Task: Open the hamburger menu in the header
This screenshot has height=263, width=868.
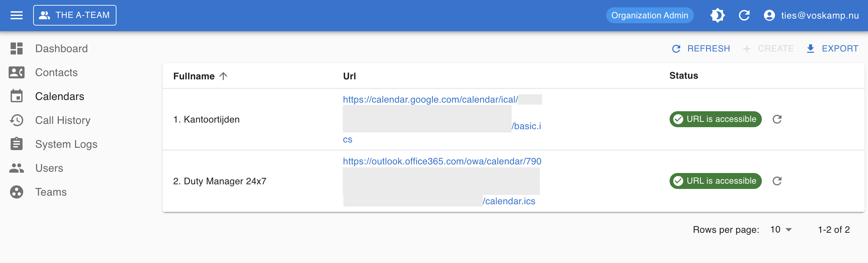Action: tap(17, 15)
